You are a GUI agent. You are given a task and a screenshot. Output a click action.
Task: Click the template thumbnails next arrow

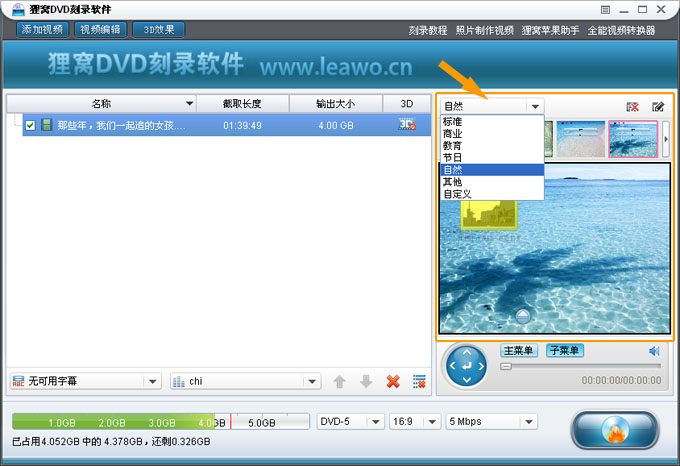[x=666, y=139]
